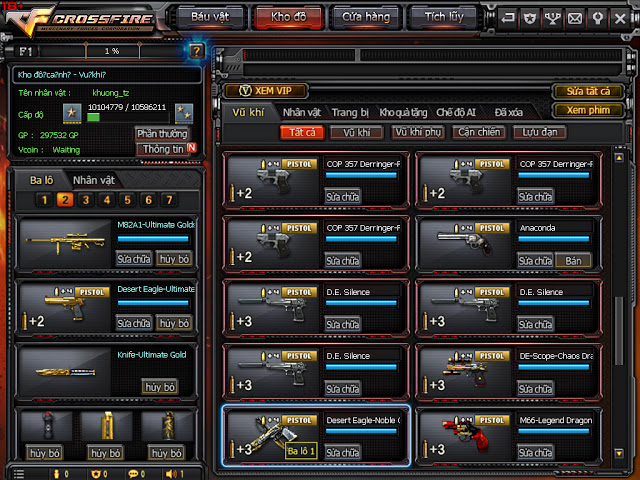This screenshot has width=640, height=480.
Task: Select backpack slot 4
Action: pos(107,200)
